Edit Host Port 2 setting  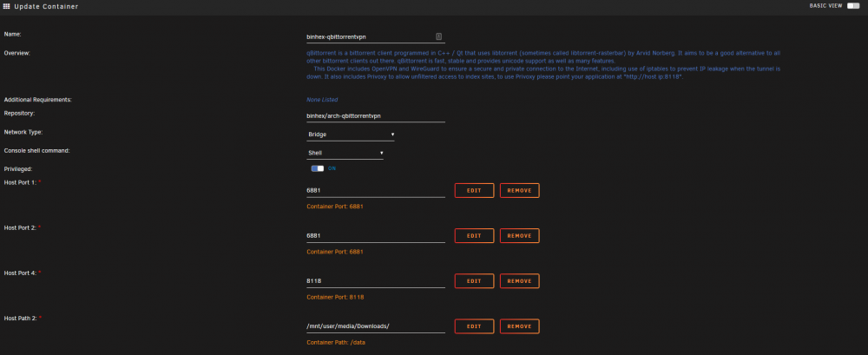(474, 236)
